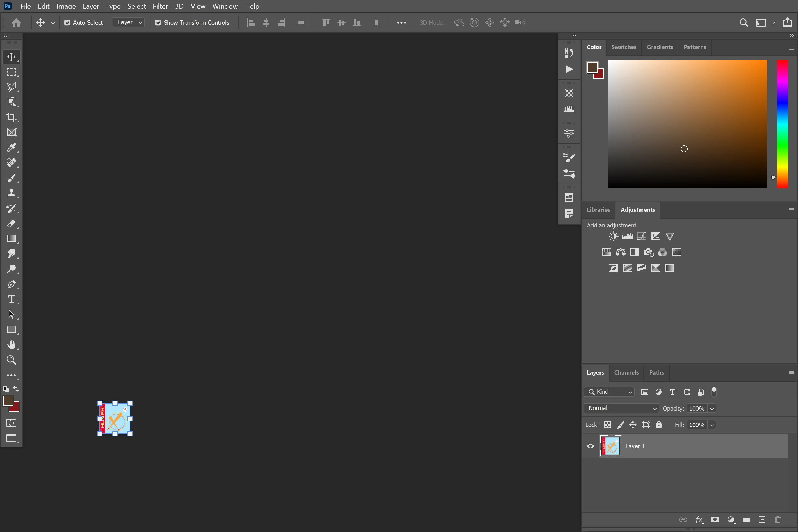Click the foreground color swatch in toolbar
Screen dimensions: 798x532
tap(8, 401)
